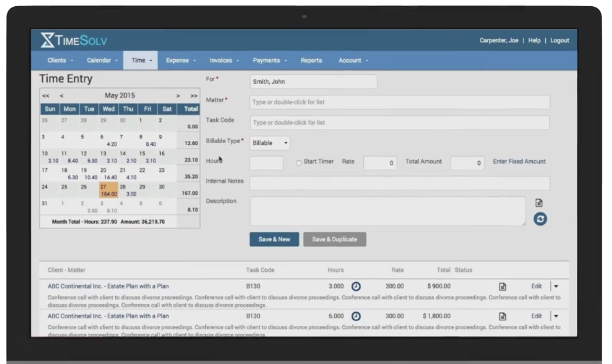Open the Billable Type dropdown

[270, 143]
